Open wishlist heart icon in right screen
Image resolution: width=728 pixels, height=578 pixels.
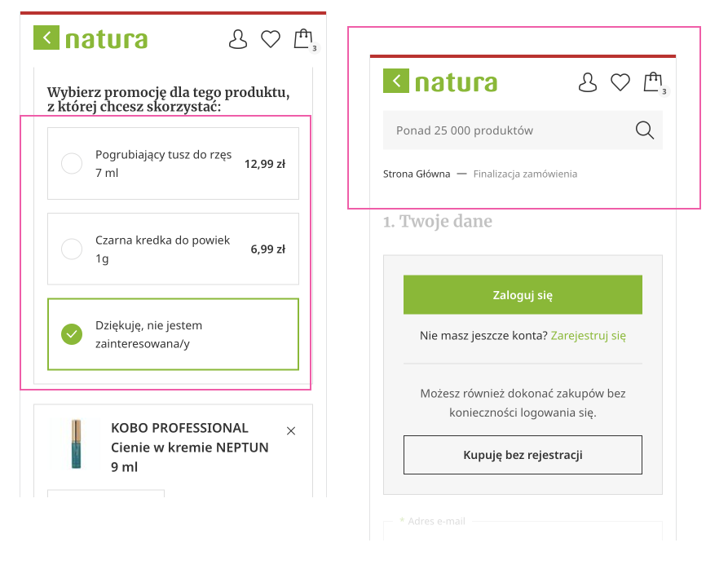click(620, 82)
